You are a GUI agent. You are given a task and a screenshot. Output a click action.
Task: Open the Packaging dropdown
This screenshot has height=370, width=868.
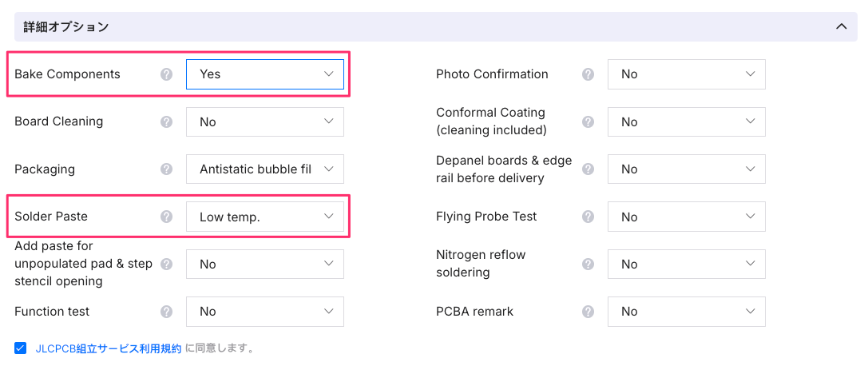[264, 169]
